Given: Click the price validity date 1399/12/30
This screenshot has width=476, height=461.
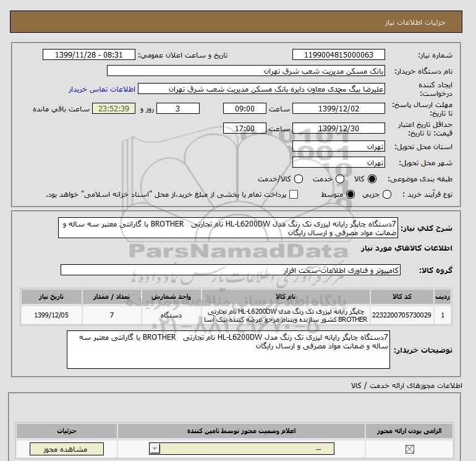Looking at the screenshot, I should pyautogui.click(x=338, y=128).
